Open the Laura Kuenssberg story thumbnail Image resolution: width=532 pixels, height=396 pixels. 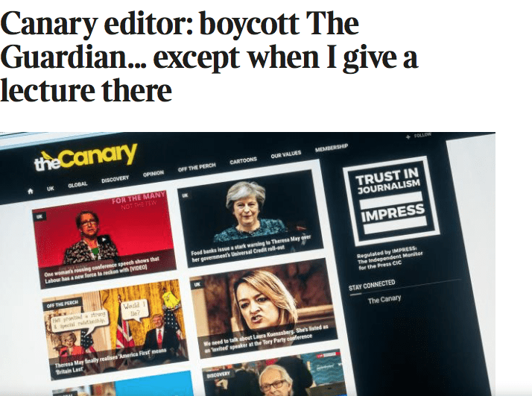[264, 307]
